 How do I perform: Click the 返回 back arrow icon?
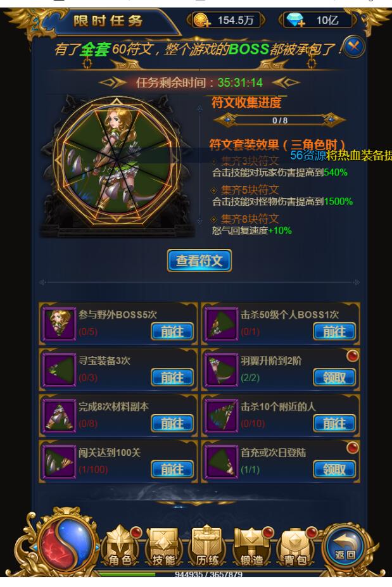[x=345, y=547]
